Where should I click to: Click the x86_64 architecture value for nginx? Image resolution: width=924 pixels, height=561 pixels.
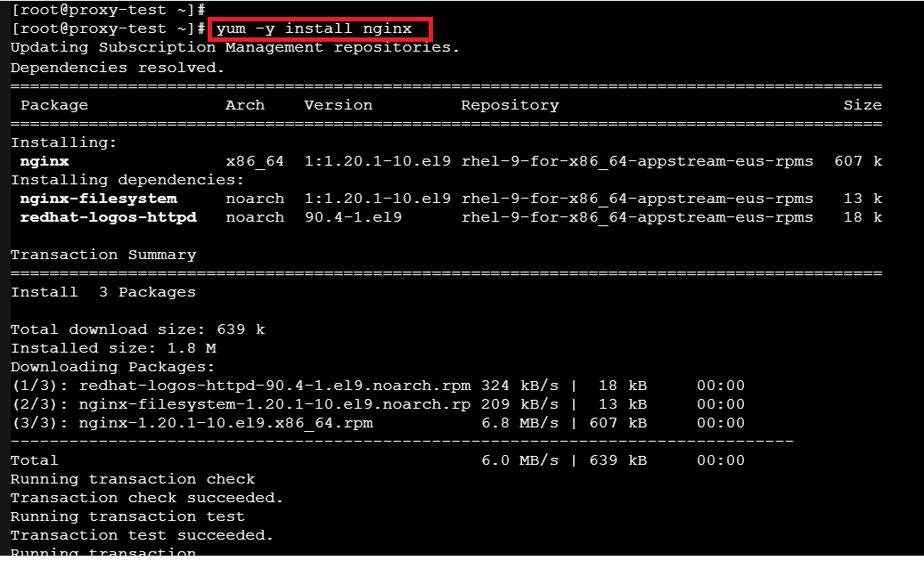(255, 161)
